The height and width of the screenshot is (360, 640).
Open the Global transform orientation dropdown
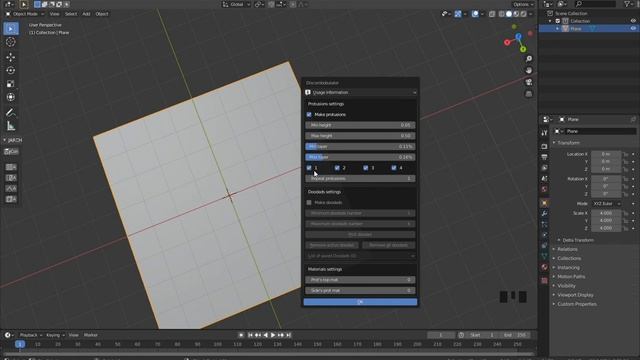click(x=236, y=4)
